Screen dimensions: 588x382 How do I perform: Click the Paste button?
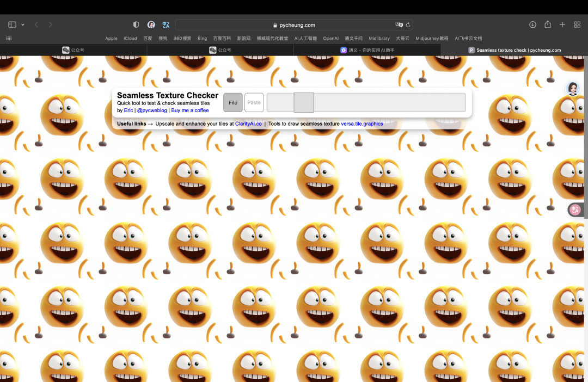(x=254, y=102)
